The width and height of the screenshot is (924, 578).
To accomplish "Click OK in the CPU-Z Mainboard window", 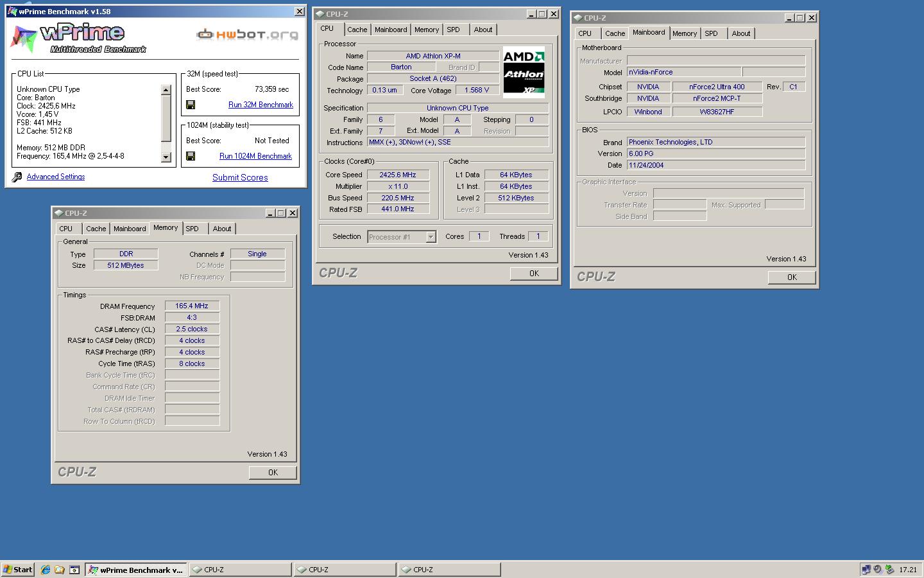I will pyautogui.click(x=792, y=277).
